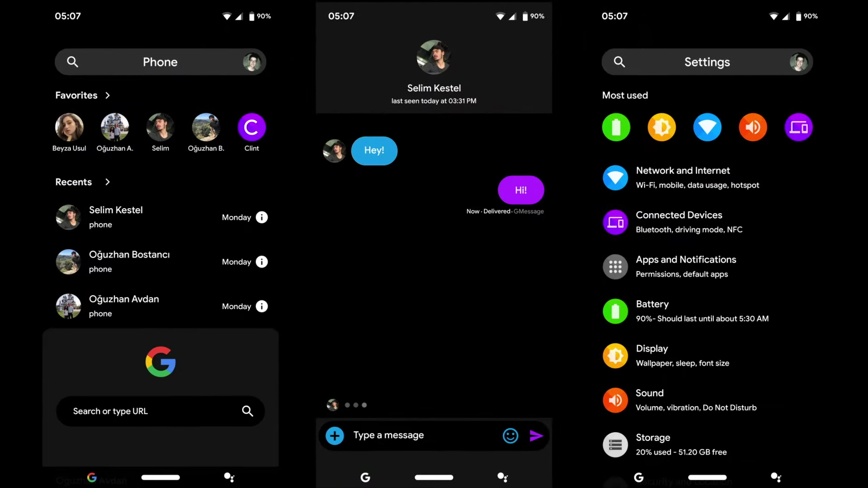
Task: Tap the GMessage send button
Action: point(535,435)
